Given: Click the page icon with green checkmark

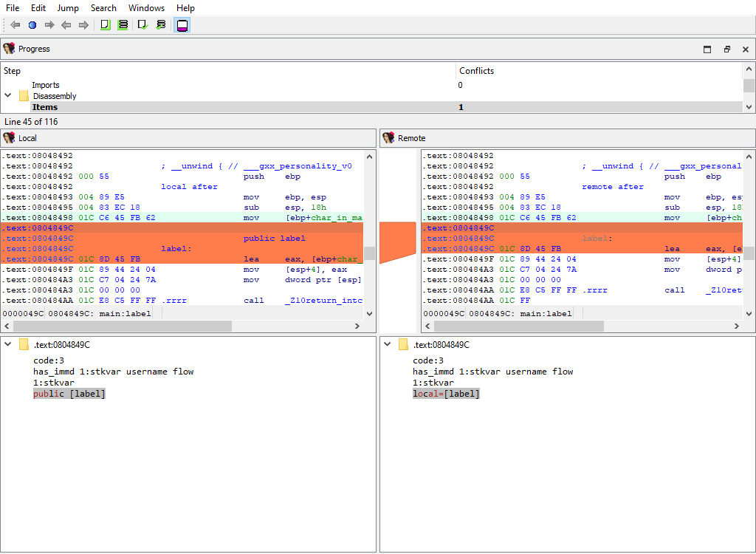Looking at the screenshot, I should click(143, 25).
